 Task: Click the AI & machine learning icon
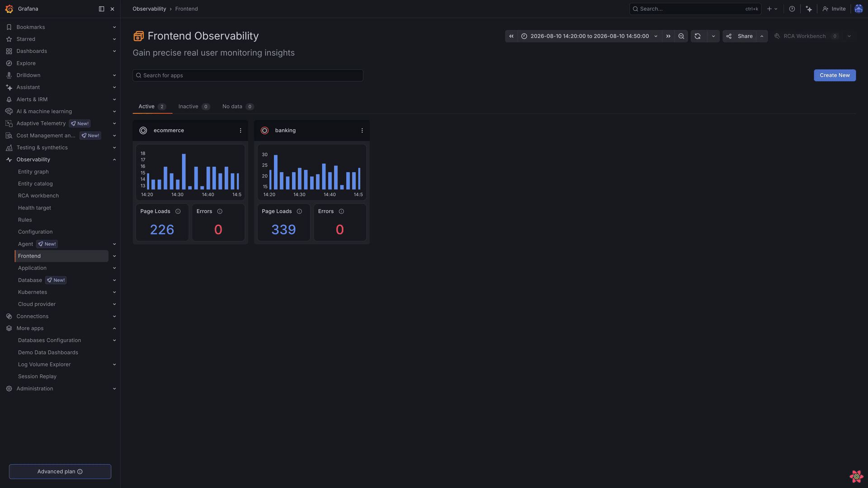9,112
